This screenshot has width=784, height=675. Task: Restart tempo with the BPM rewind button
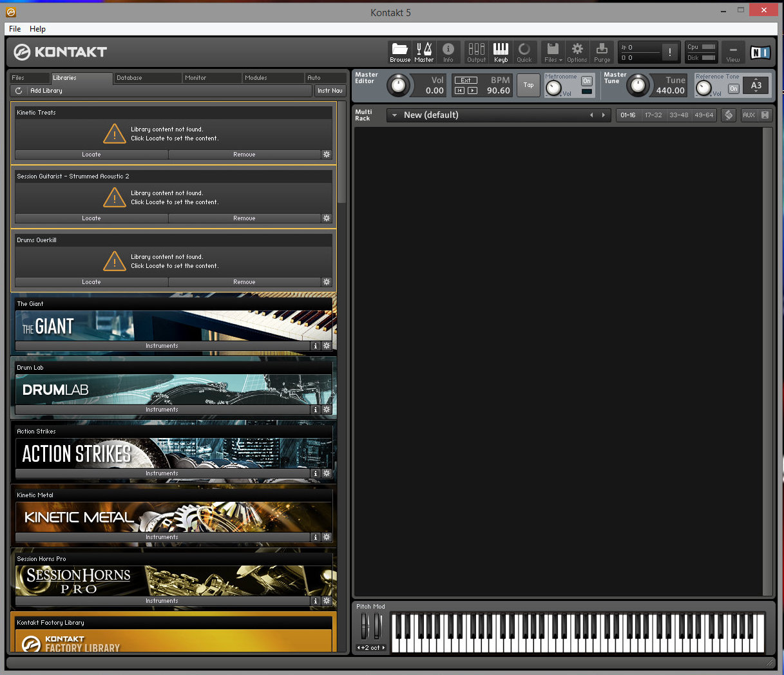coord(459,91)
